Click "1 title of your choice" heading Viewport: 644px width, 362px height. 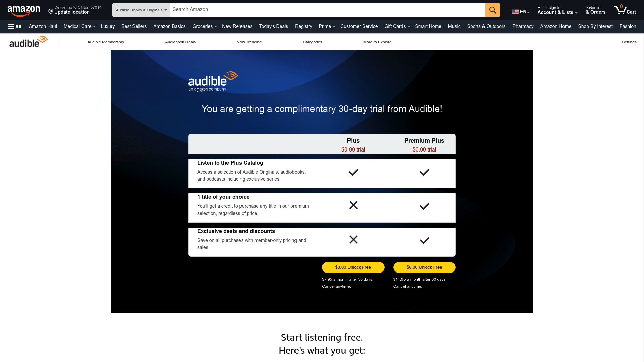pyautogui.click(x=223, y=197)
